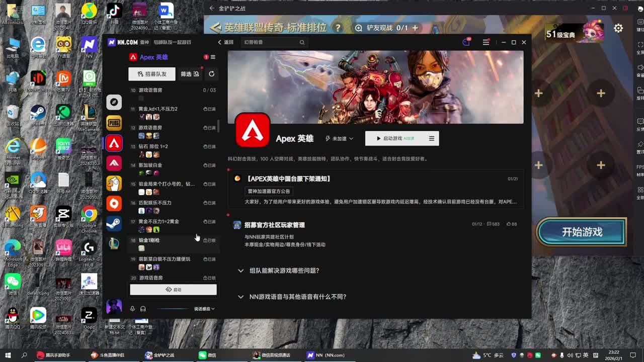
Task: Toggle the headphone output icon
Action: coord(143,309)
